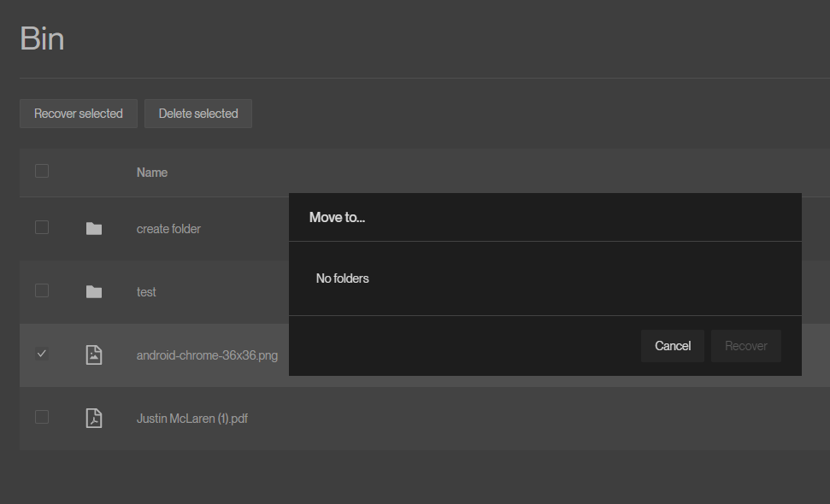Click the "Delete selected" button

197,113
